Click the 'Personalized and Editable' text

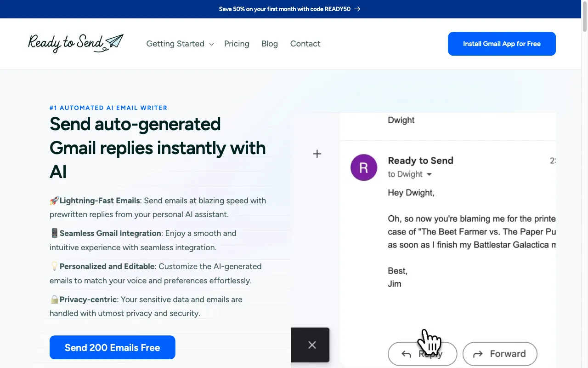coord(107,266)
